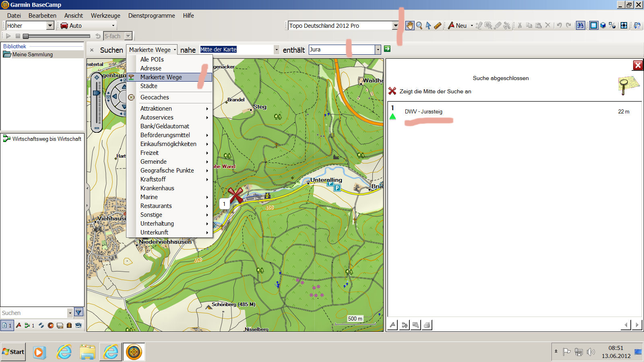Open the Datei menu
Viewport: 644px width, 362px height.
coord(14,16)
